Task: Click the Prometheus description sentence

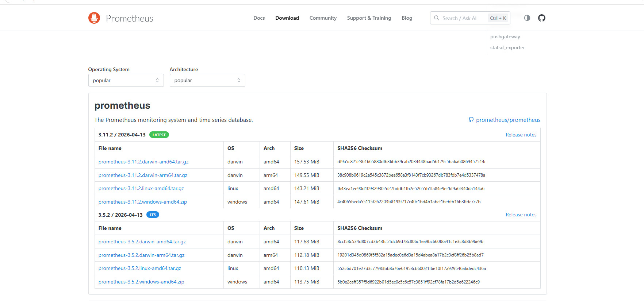Action: click(x=173, y=120)
